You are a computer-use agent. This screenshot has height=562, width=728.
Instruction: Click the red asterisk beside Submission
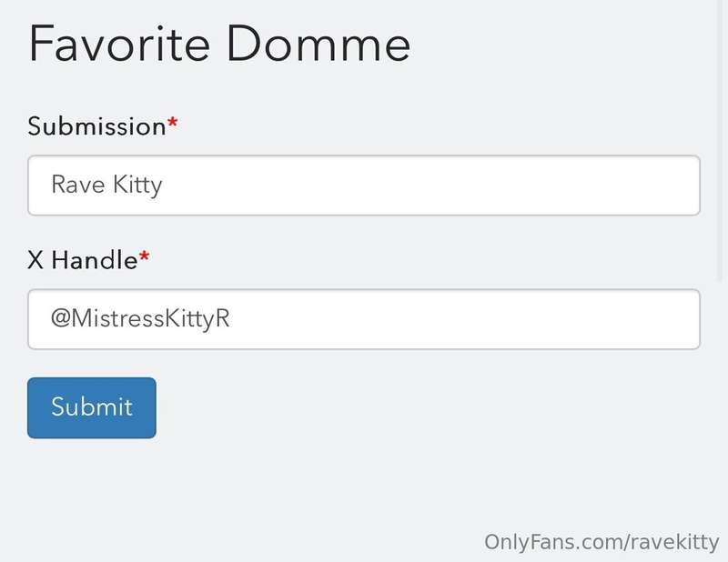pyautogui.click(x=172, y=124)
